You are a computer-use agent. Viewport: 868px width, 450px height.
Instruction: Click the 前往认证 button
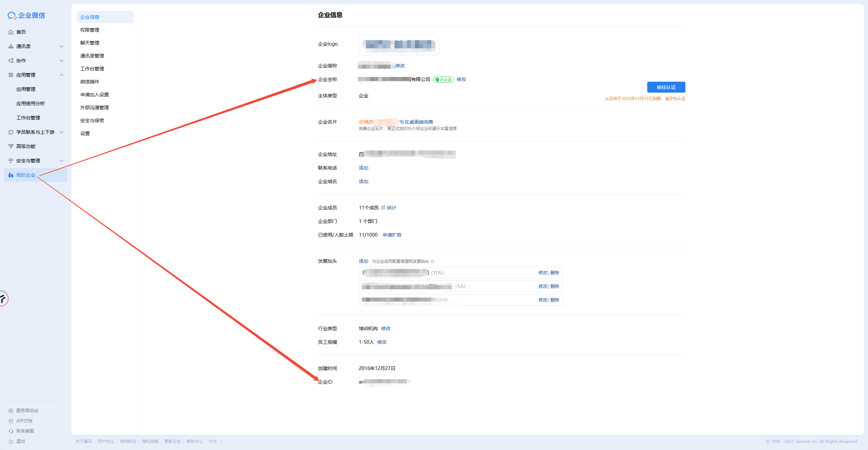point(666,87)
